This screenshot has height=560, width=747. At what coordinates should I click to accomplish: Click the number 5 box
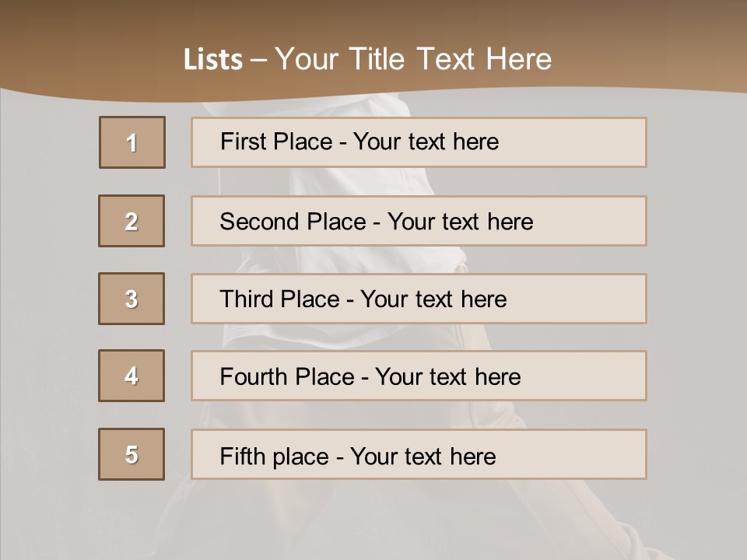click(x=132, y=454)
